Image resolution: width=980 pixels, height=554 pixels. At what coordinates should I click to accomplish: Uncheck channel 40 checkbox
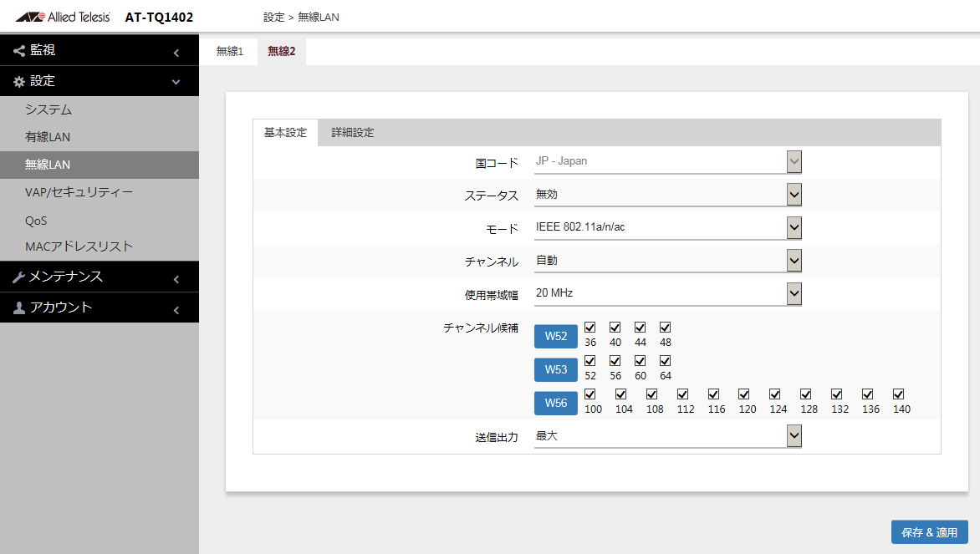point(615,328)
